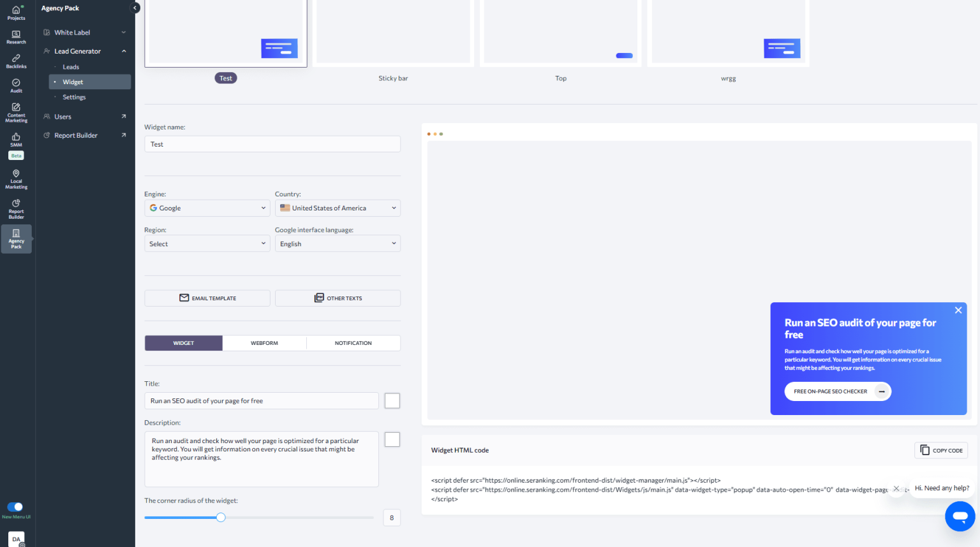The height and width of the screenshot is (547, 980).
Task: Open the Country dropdown
Action: (338, 208)
